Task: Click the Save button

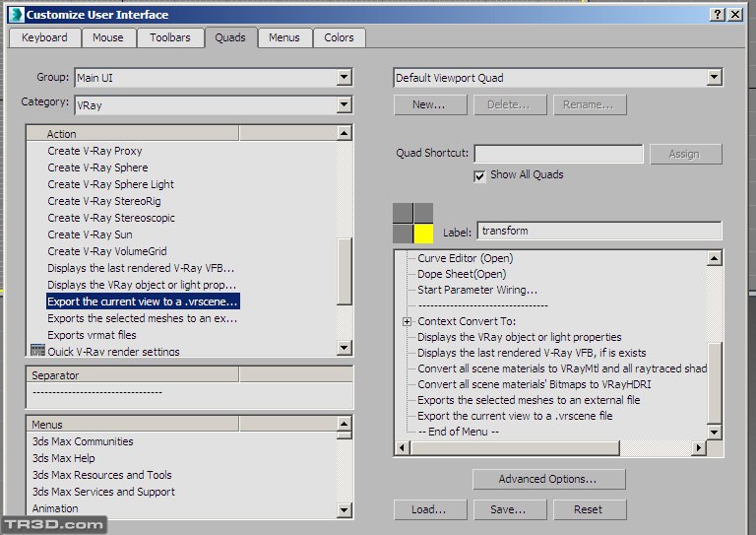Action: [507, 509]
